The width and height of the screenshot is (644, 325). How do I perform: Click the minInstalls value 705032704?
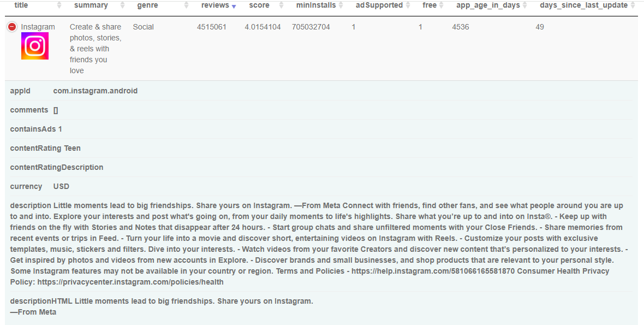311,27
